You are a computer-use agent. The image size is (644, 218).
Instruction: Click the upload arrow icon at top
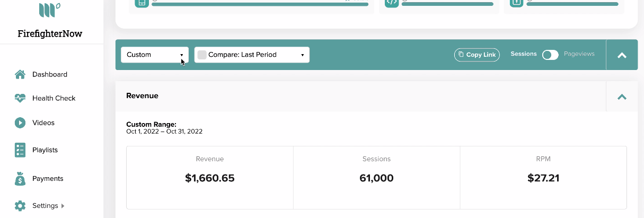point(517,3)
